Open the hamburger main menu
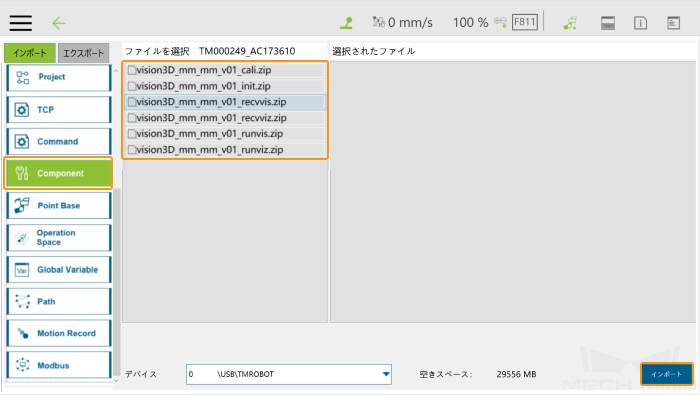This screenshot has width=700, height=395. coord(21,23)
